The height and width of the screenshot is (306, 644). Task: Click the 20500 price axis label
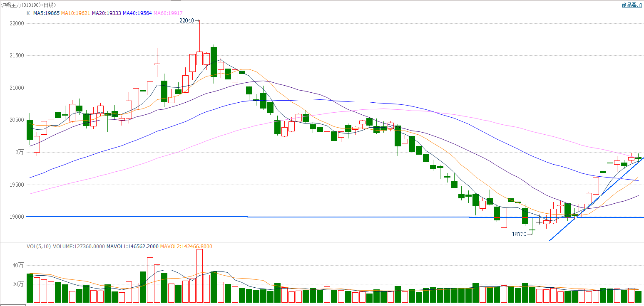pyautogui.click(x=16, y=120)
